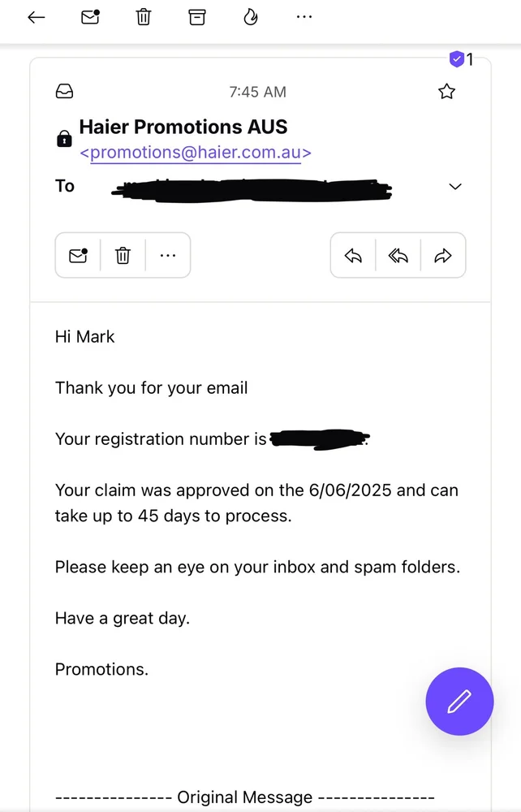Mark message unread in message action bar

click(78, 256)
